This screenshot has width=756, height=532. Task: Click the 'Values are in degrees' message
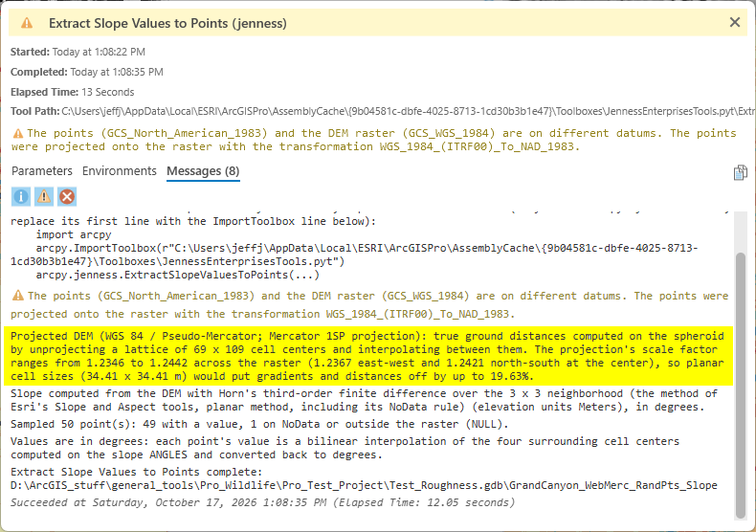pos(345,448)
